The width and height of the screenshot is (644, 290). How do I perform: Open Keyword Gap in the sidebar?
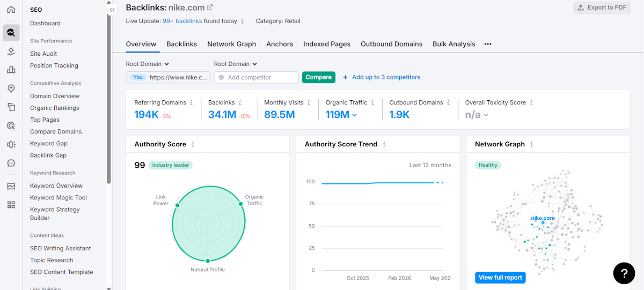tap(49, 143)
